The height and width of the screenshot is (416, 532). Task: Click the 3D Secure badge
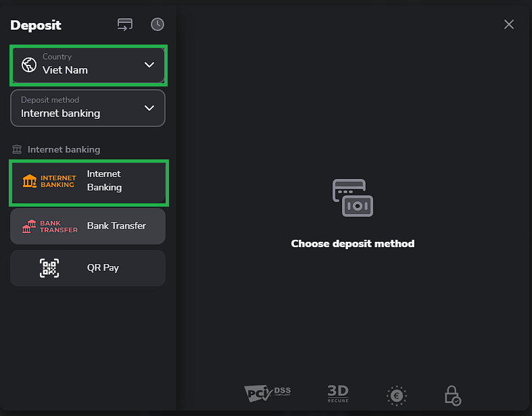[x=337, y=394]
